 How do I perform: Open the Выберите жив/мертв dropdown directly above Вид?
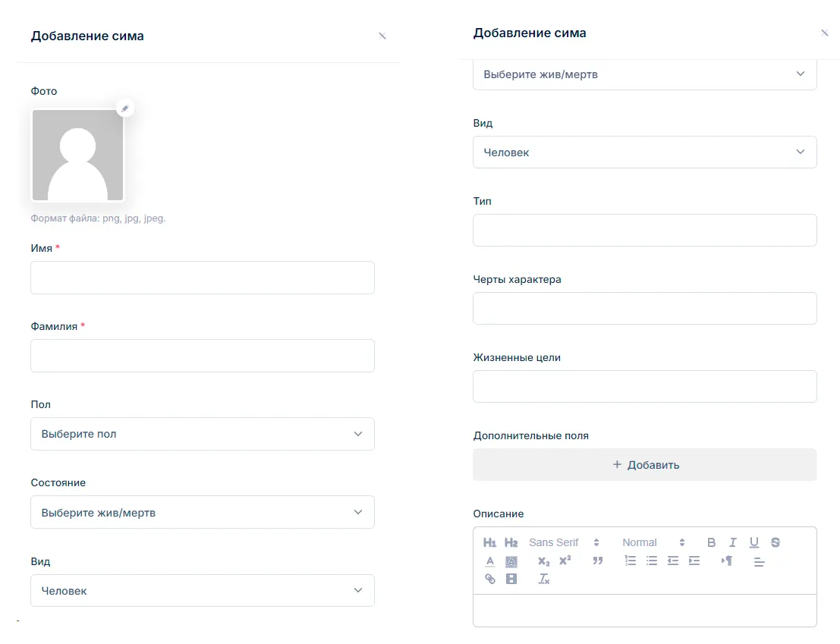644,74
